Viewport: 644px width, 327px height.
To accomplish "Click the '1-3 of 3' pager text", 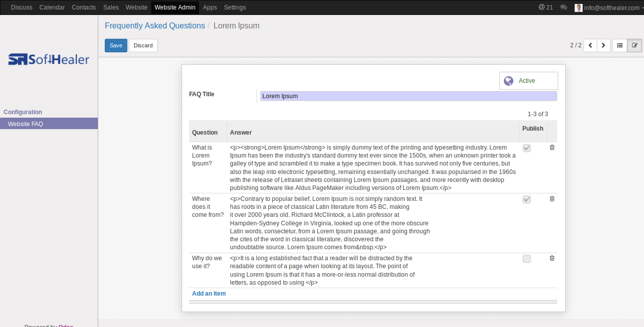I will pyautogui.click(x=538, y=114).
